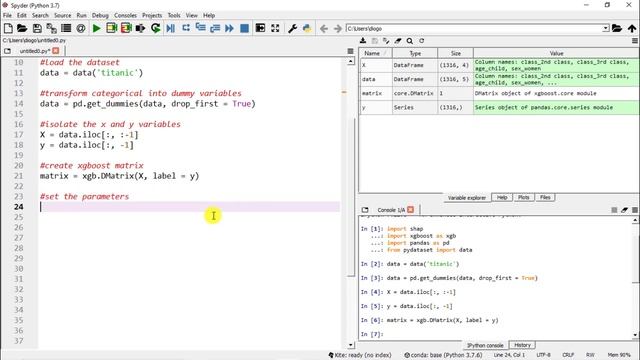This screenshot has height=360, width=640.
Task: Open the Search menu
Action: tap(40, 15)
